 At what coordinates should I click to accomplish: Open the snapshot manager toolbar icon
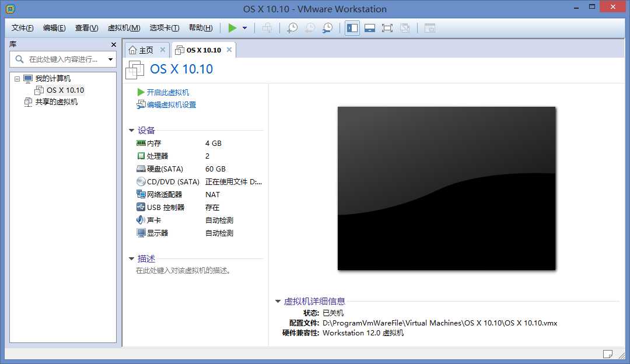point(327,28)
